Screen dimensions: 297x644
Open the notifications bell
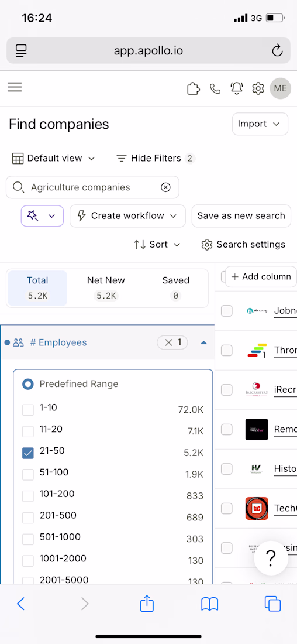point(237,88)
